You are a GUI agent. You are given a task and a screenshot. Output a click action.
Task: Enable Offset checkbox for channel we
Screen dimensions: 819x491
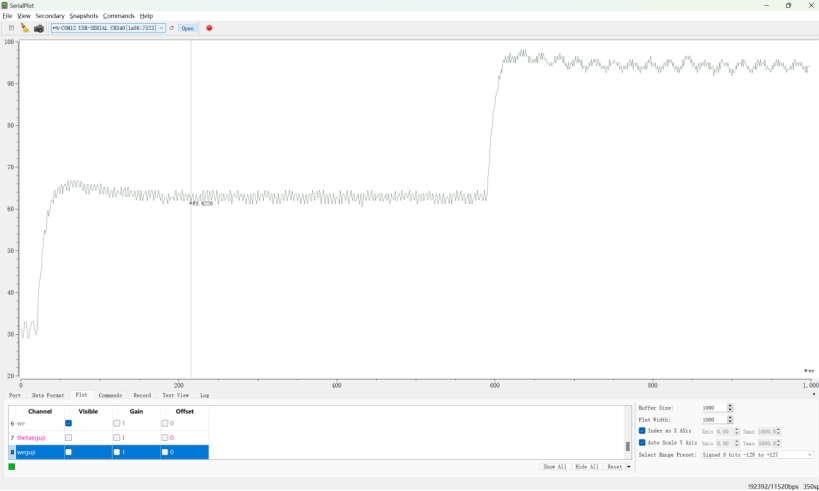(x=165, y=423)
